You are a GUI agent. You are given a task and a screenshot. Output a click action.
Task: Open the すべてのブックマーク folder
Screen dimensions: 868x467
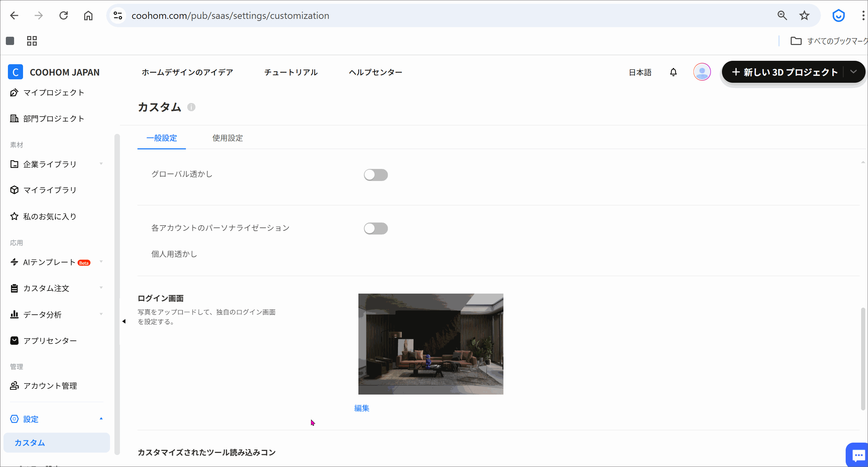pyautogui.click(x=829, y=41)
